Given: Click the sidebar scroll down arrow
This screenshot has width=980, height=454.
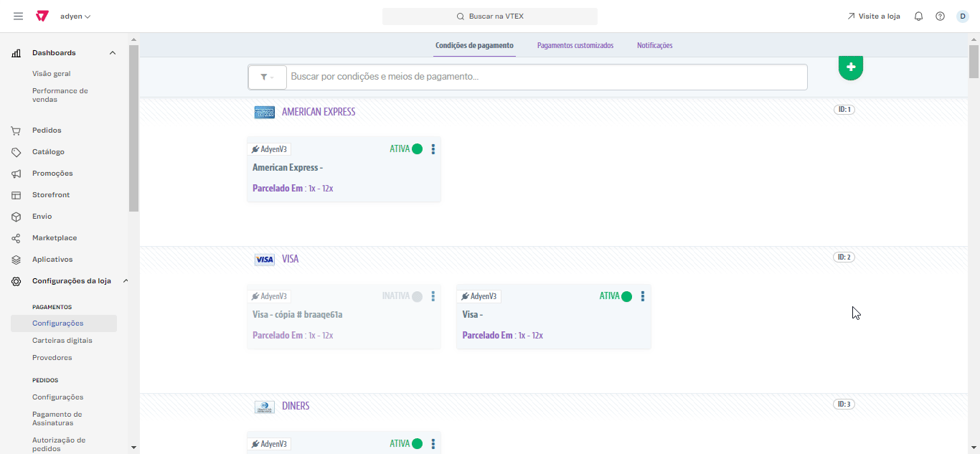Looking at the screenshot, I should tap(133, 448).
